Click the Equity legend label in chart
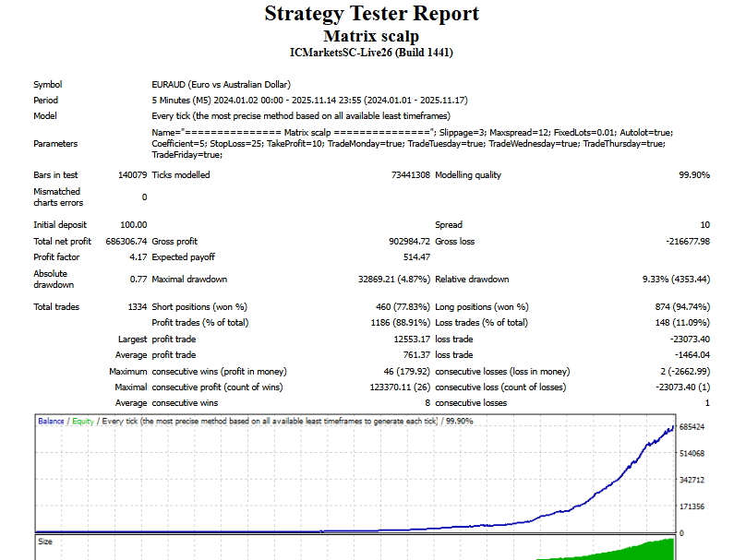 (83, 422)
